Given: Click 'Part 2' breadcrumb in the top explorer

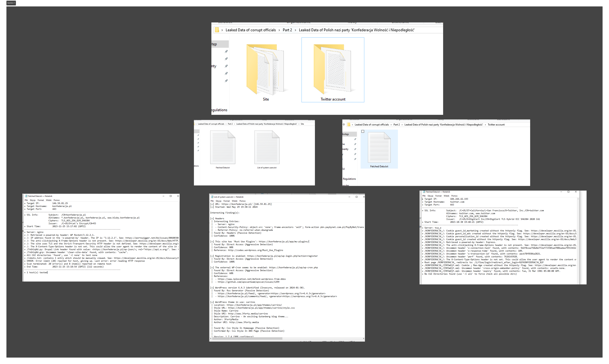Looking at the screenshot, I should (x=287, y=30).
